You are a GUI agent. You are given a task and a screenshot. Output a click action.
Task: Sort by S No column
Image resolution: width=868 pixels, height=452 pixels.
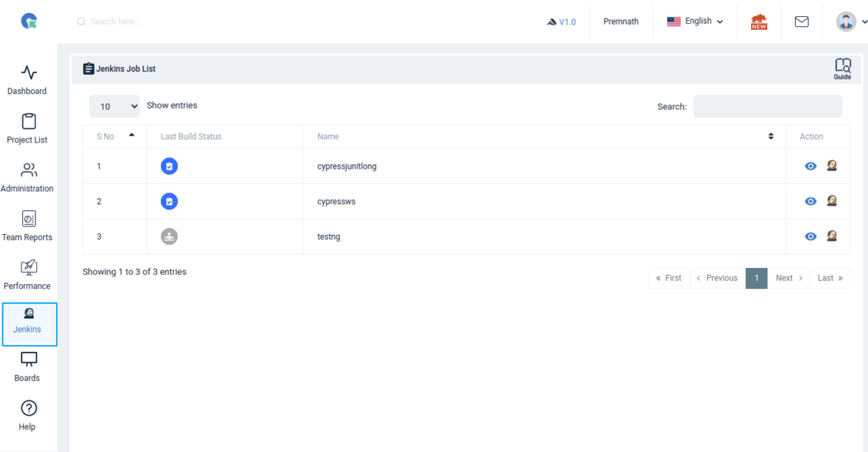[115, 137]
